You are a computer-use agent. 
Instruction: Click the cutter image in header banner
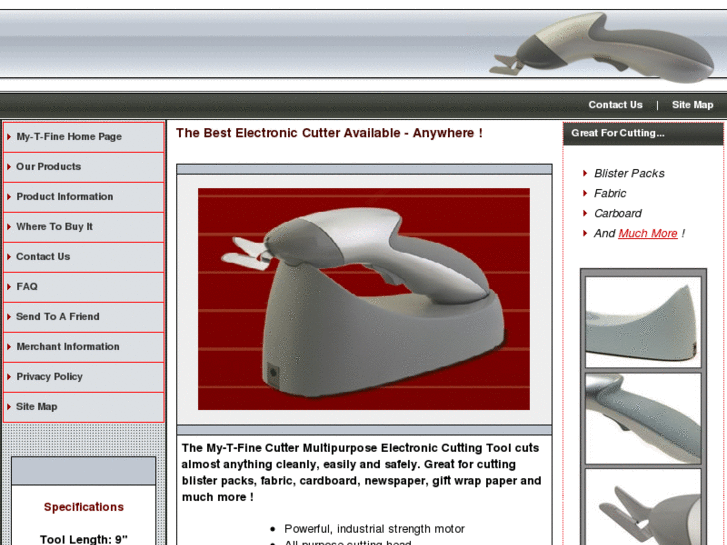click(602, 47)
